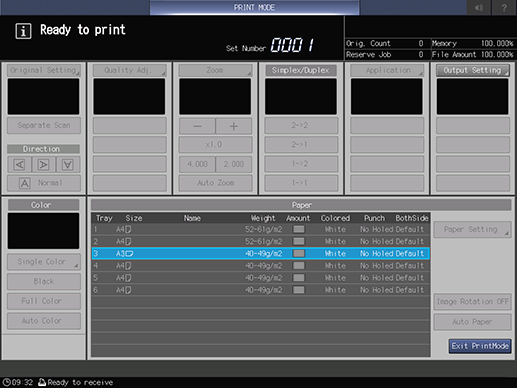Select left-pointing direction icon

pyautogui.click(x=20, y=164)
